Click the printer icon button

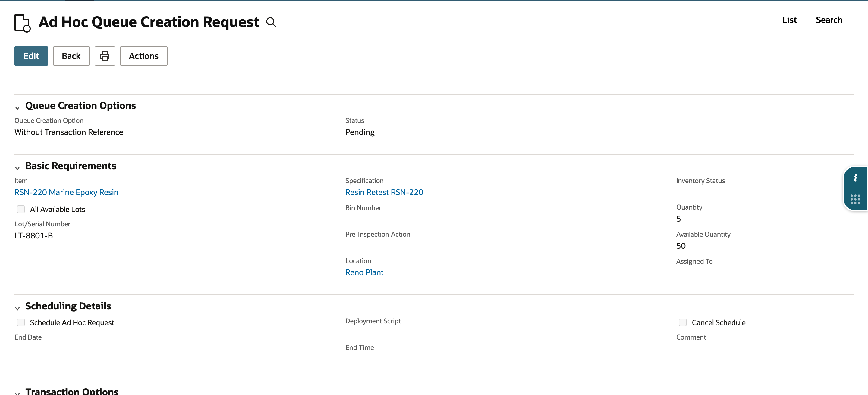[x=105, y=56]
